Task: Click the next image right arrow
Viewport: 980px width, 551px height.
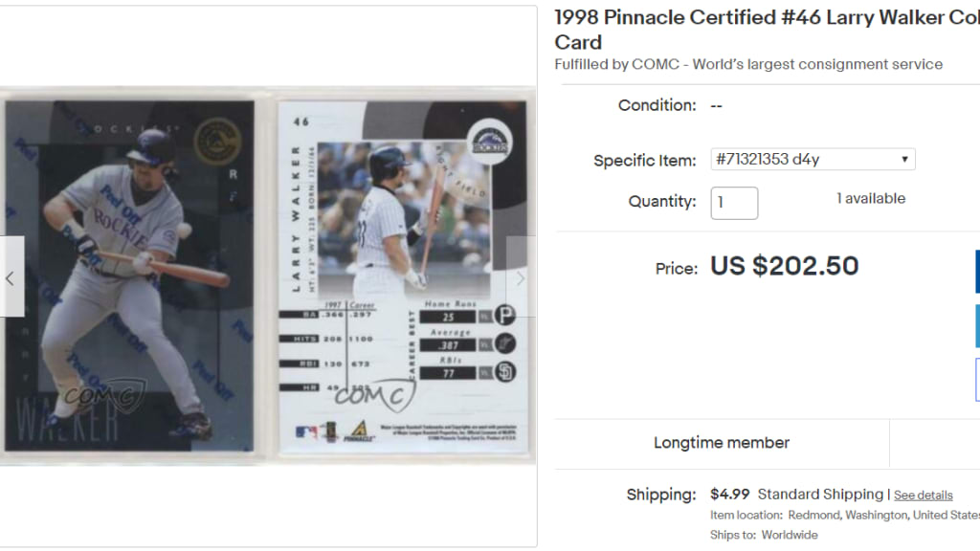Action: click(521, 277)
